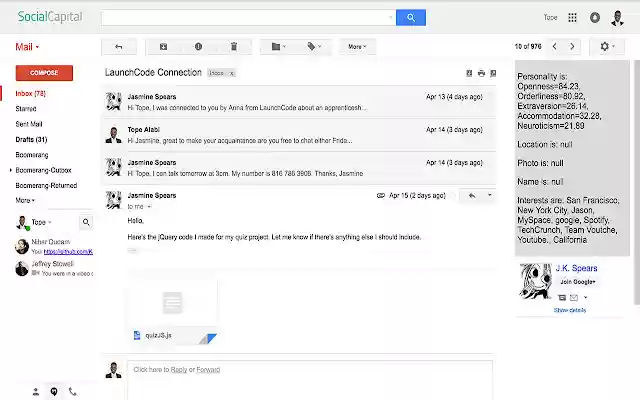Open the search options arrow
Image resolution: width=640 pixels, height=400 pixels.
pos(391,18)
